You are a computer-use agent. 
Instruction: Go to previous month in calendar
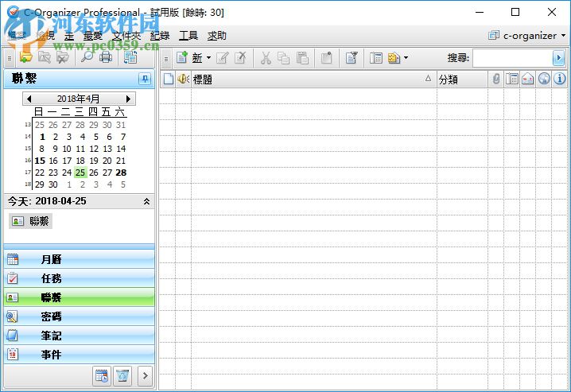tap(29, 99)
